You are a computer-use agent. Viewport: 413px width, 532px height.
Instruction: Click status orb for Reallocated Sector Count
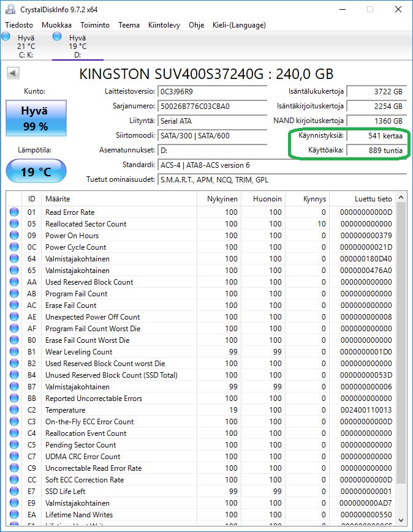coord(14,223)
